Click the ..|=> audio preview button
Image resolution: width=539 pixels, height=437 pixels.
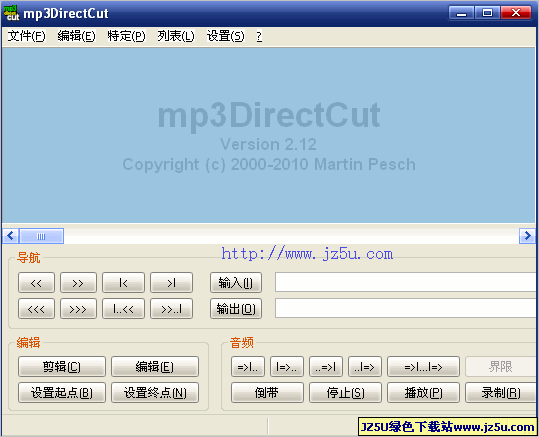point(365,367)
